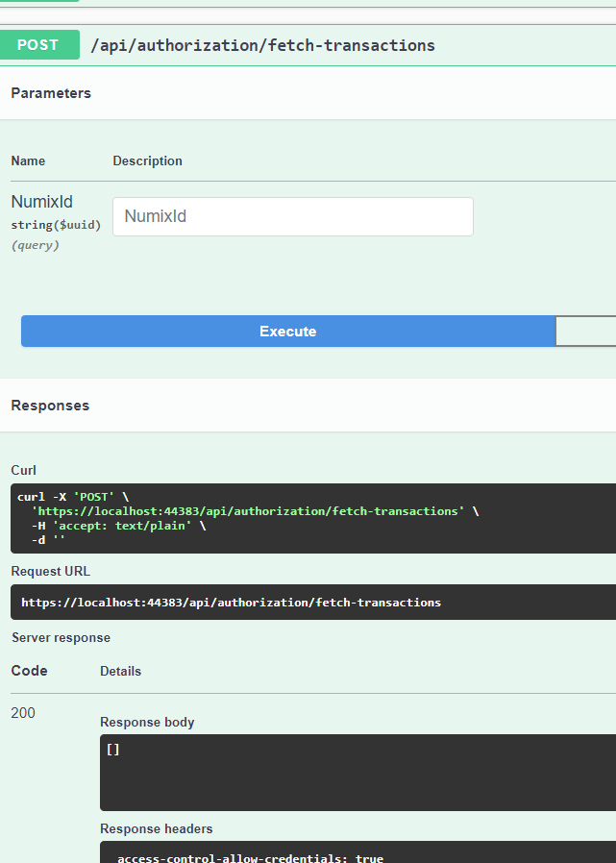Viewport: 616px width, 863px height.
Task: Click the Name column header
Action: pos(28,160)
